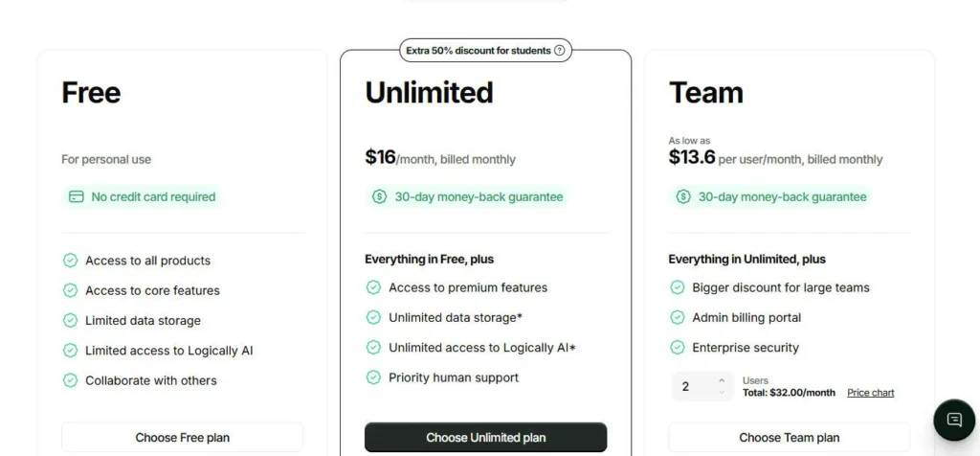Screen dimensions: 980x456
Task: Click the student discount help question mark
Action: (560, 51)
